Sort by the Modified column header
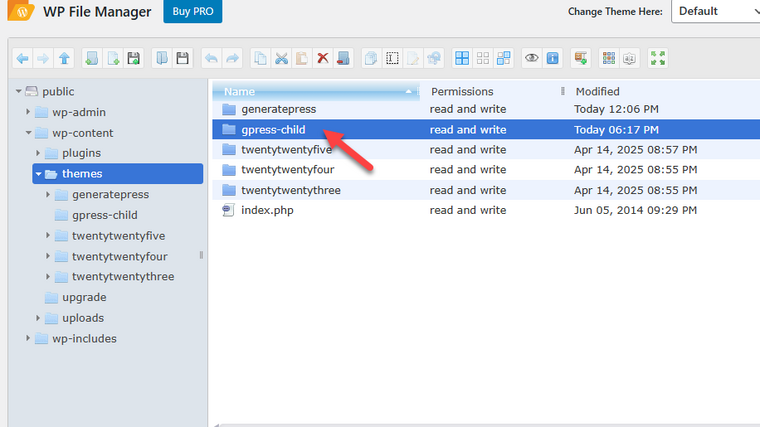The height and width of the screenshot is (427, 760). [663, 91]
